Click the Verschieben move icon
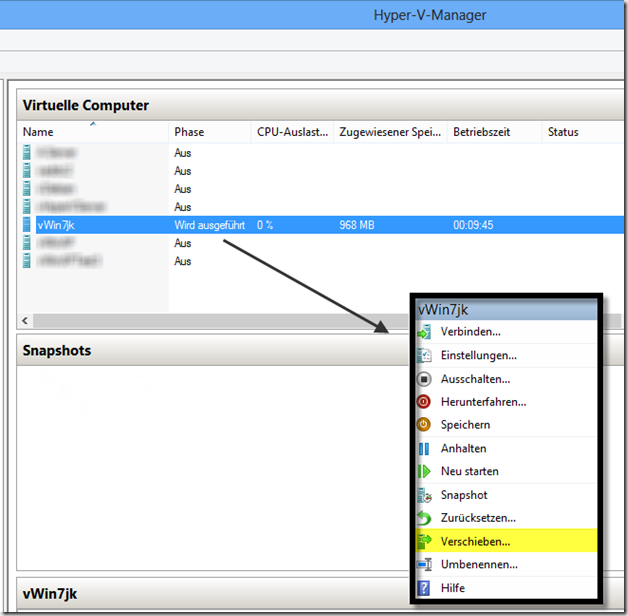Viewport: 628px width, 616px height. click(424, 542)
